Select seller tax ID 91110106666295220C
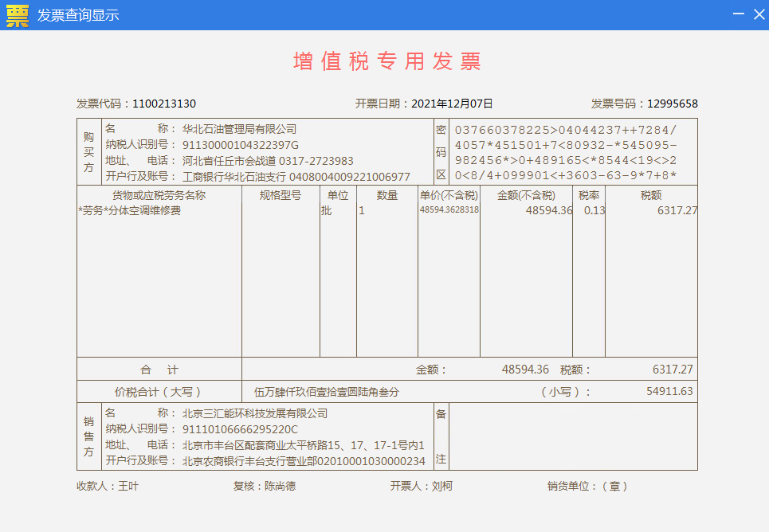769x532 pixels. pos(240,430)
